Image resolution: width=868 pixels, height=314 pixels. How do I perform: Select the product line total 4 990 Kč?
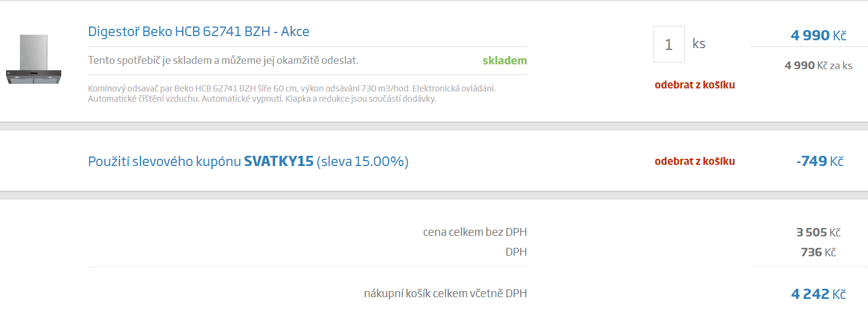pos(818,35)
